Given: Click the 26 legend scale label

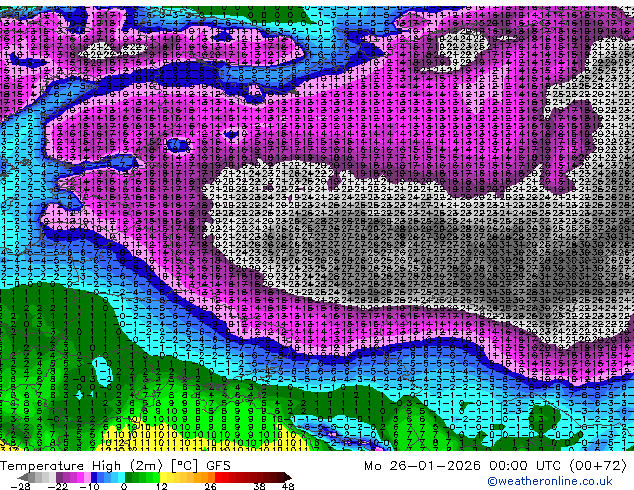Looking at the screenshot, I should (x=210, y=486).
